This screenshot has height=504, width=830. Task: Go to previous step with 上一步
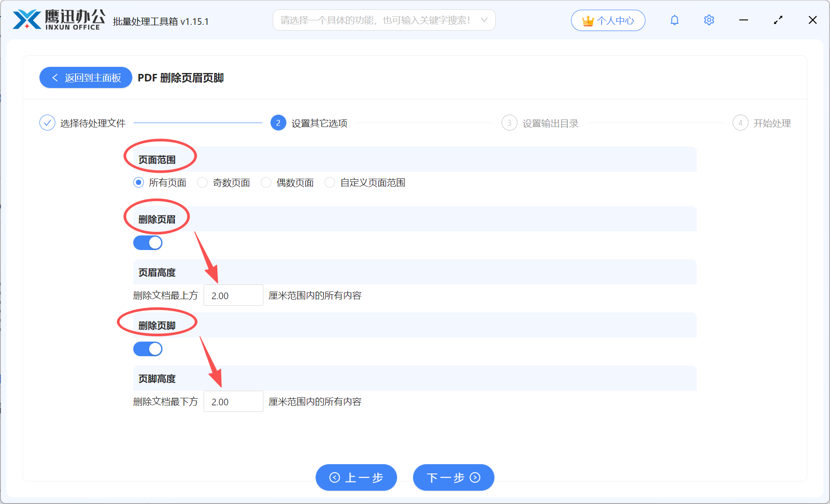(356, 477)
